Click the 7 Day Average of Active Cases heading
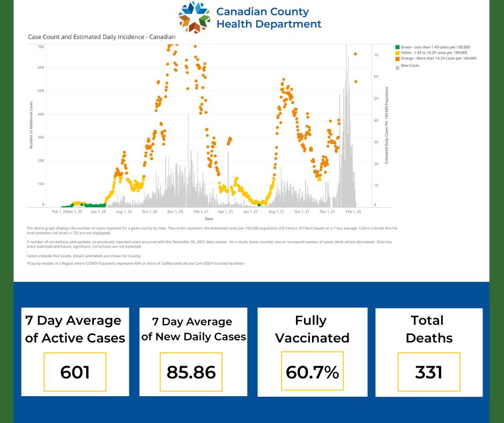 pyautogui.click(x=75, y=329)
